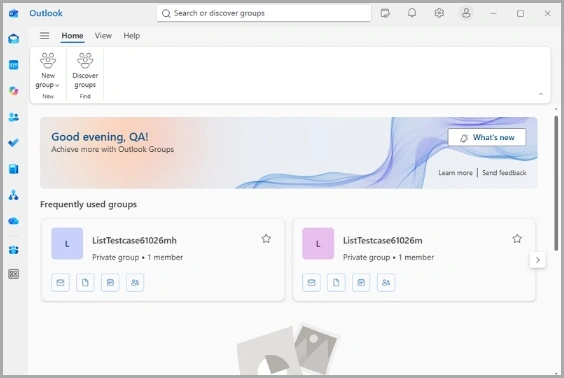The height and width of the screenshot is (378, 564).
Task: Favorite ListTestcase61026m with the star
Action: (517, 239)
